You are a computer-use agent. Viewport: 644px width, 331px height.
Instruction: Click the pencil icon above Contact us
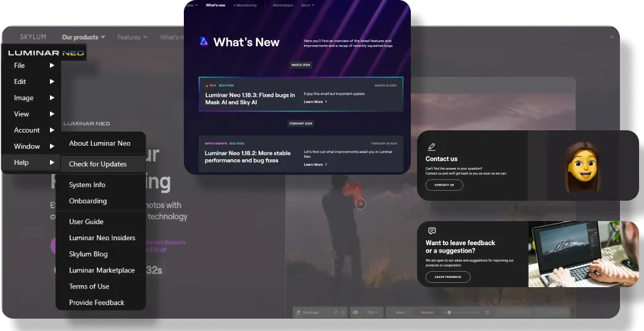pos(431,147)
